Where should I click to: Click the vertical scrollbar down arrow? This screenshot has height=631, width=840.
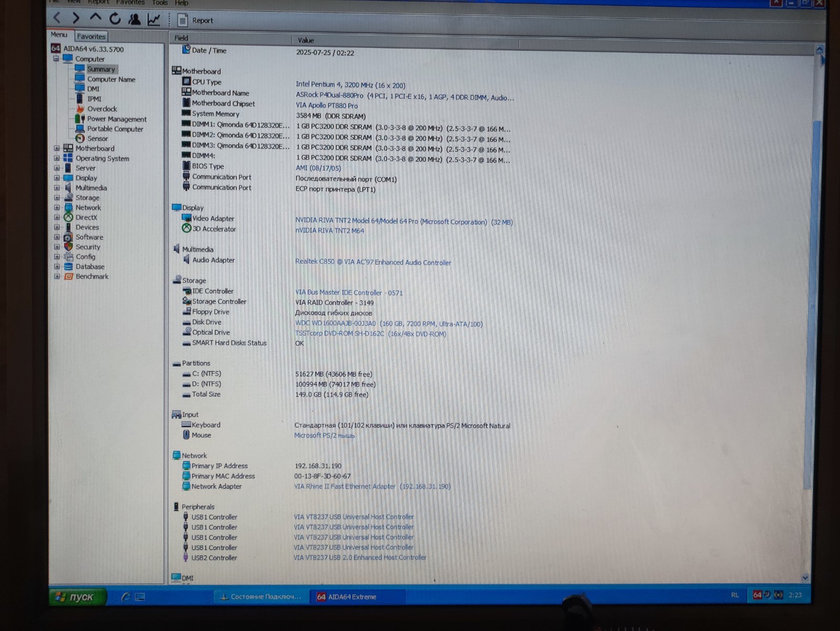tap(805, 577)
